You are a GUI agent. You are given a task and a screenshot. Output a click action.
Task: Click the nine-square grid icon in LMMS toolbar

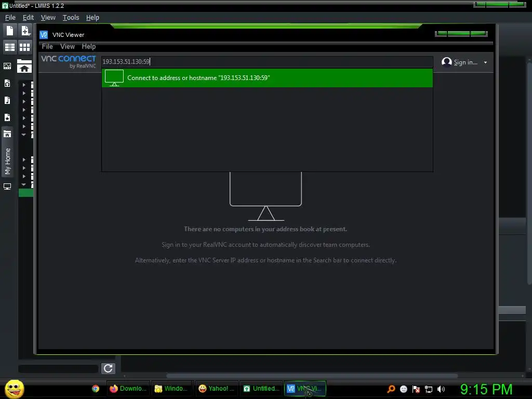pos(25,47)
